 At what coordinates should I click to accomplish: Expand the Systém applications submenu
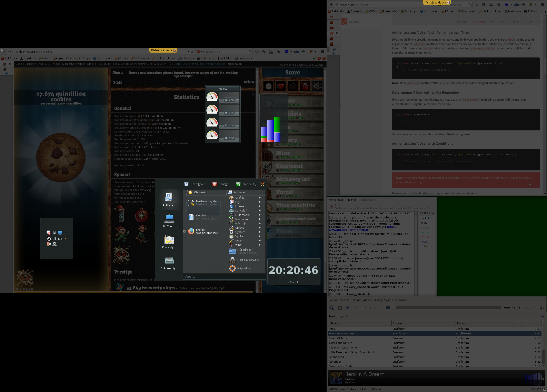(245, 232)
